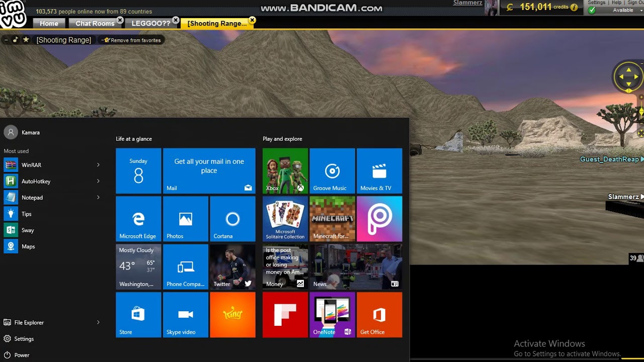
Task: Open the Money news tile
Action: click(285, 267)
